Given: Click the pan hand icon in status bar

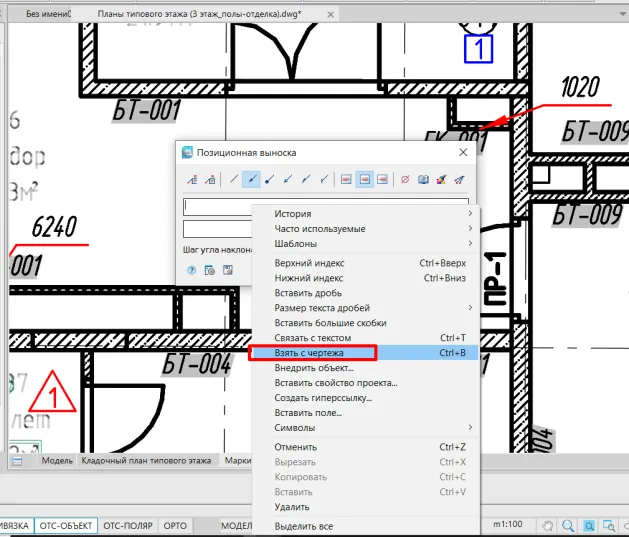Looking at the screenshot, I should click(547, 525).
